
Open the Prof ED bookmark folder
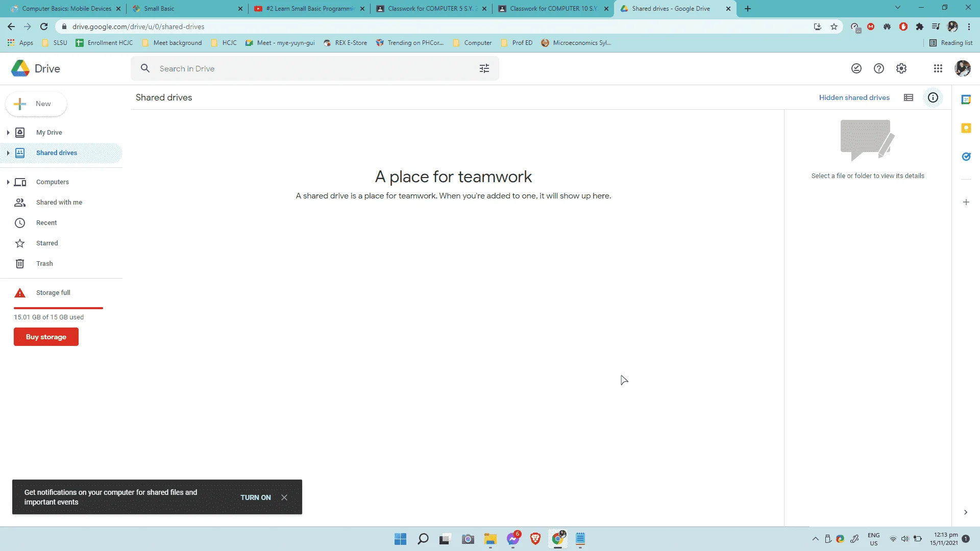517,43
